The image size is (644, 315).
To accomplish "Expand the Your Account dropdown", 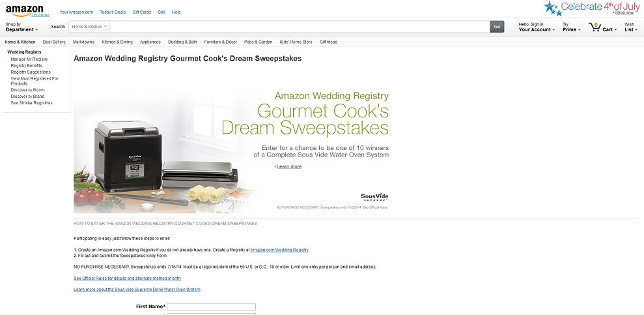I will tap(537, 27).
